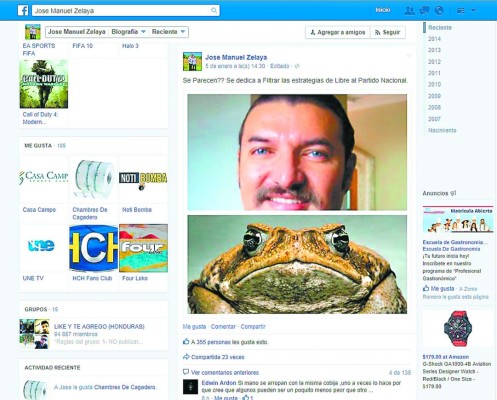The width and height of the screenshot is (497, 400).
Task: Click the FIFA 10 link
Action: click(x=82, y=46)
